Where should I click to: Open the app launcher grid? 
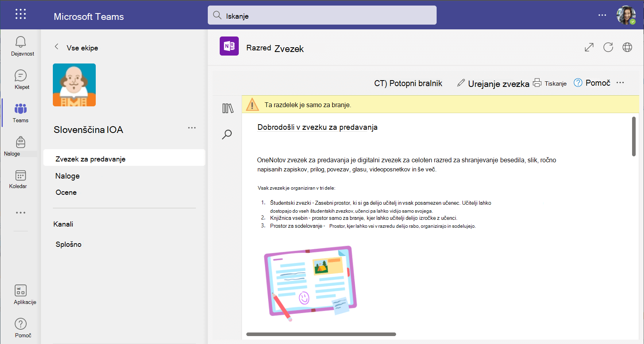click(21, 14)
